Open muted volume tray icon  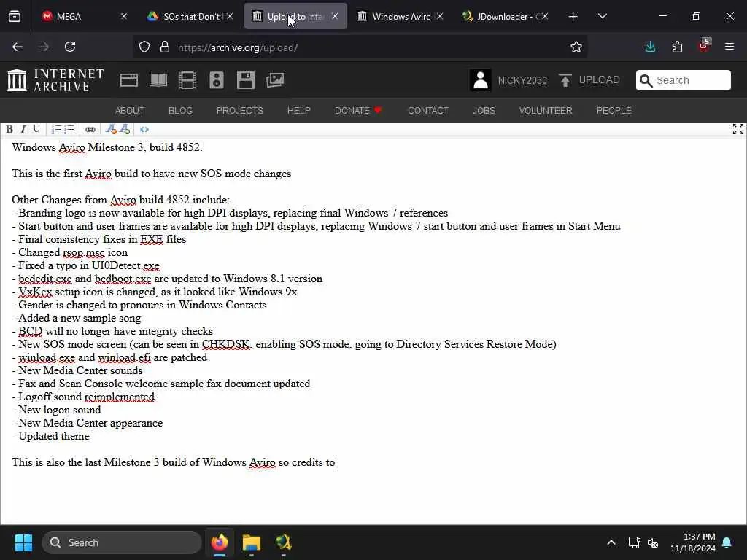point(653,542)
